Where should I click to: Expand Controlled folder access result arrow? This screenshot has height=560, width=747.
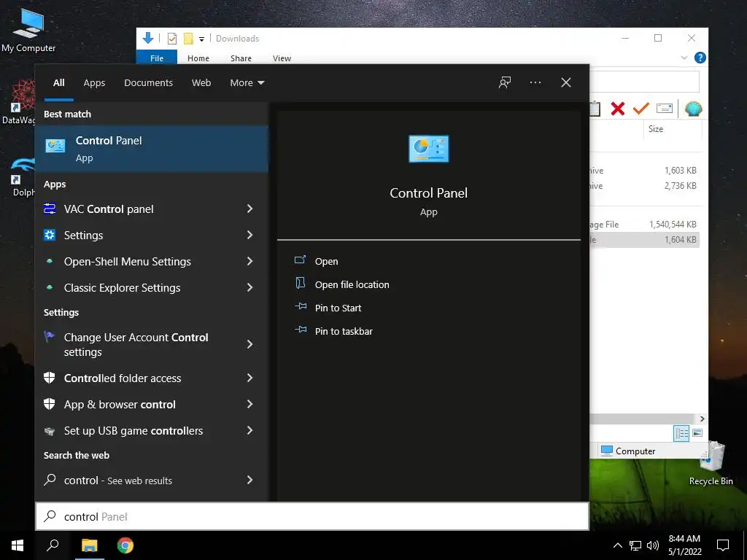point(249,378)
